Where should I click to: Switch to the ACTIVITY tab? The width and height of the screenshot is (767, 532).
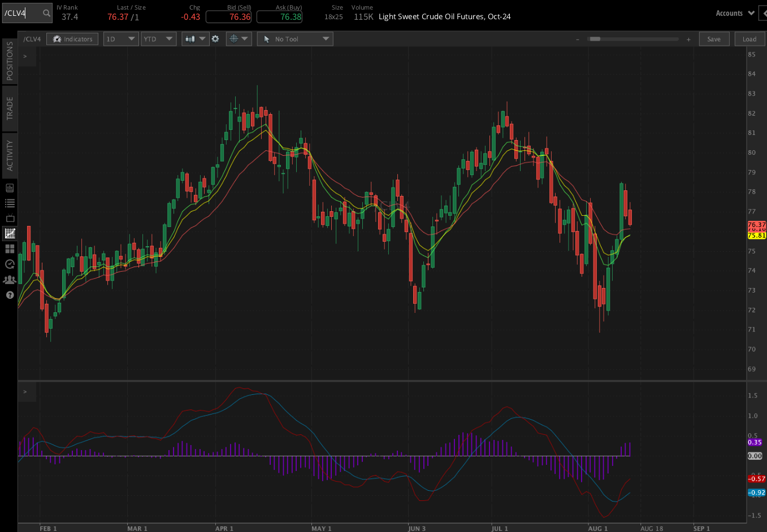coord(8,154)
